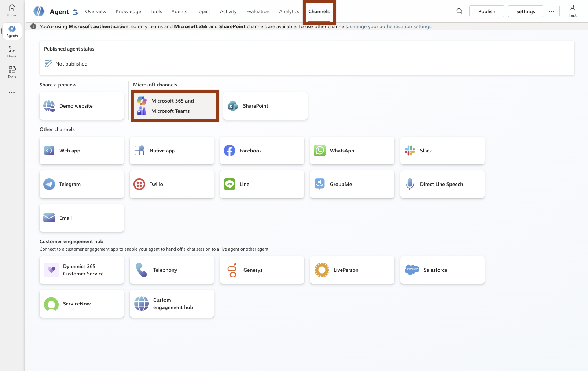
Task: Click the Native app label
Action: click(162, 151)
